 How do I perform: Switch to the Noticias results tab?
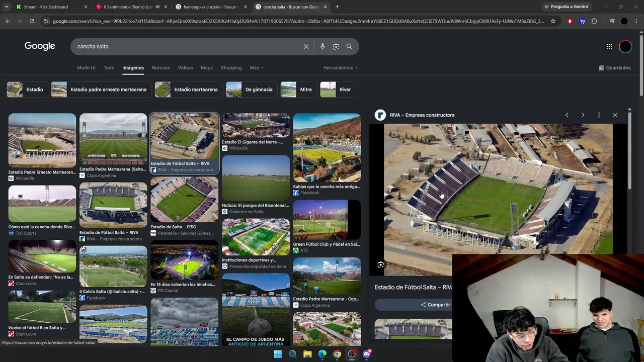[161, 68]
